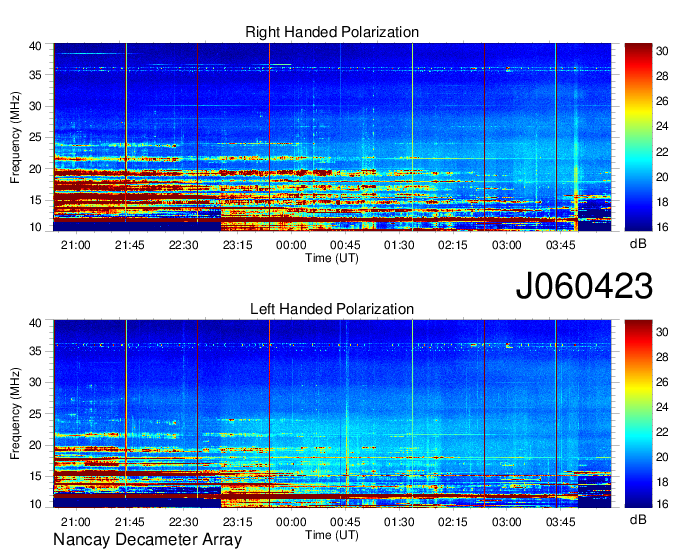The height and width of the screenshot is (552, 680).
Task: Click "00:45" time tick on Left Handed plot
Action: [x=345, y=522]
